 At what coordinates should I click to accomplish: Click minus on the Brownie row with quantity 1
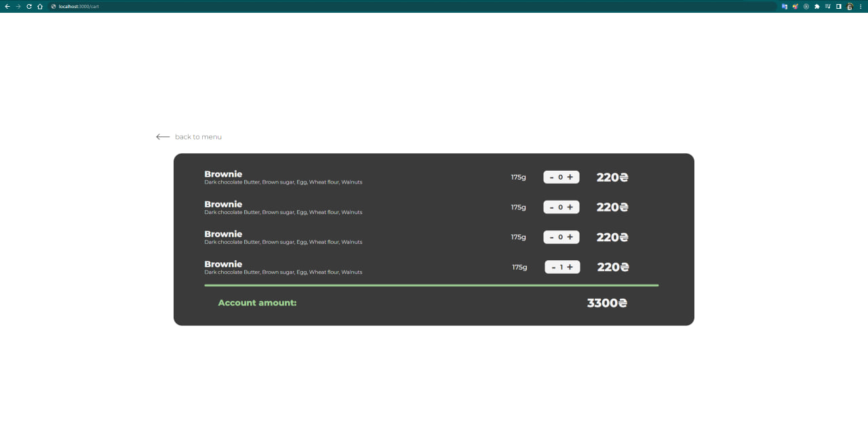coord(553,267)
